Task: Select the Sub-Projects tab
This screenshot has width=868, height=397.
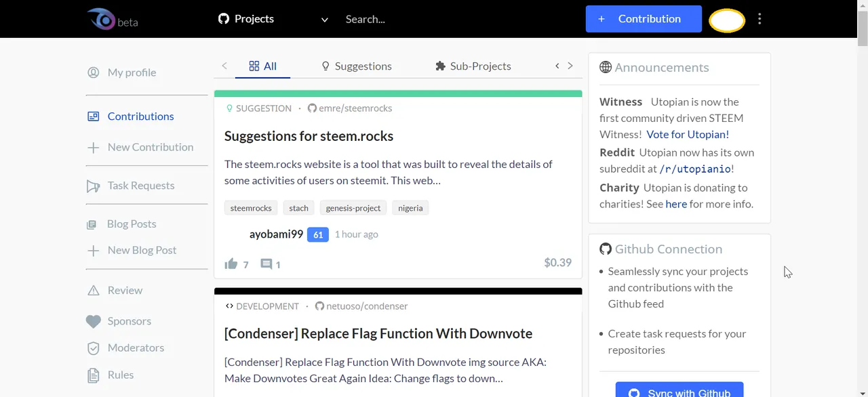Action: click(x=473, y=66)
